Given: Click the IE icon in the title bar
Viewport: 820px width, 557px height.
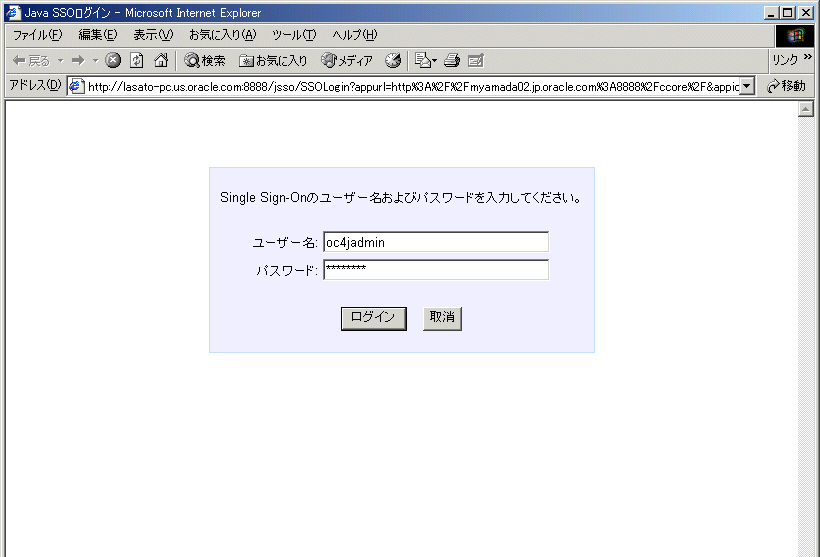Looking at the screenshot, I should coord(13,13).
